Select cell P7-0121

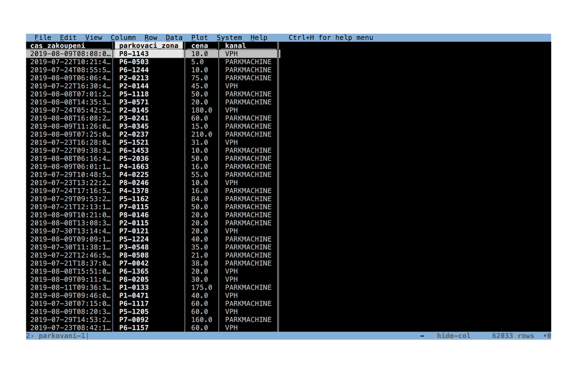pos(134,231)
